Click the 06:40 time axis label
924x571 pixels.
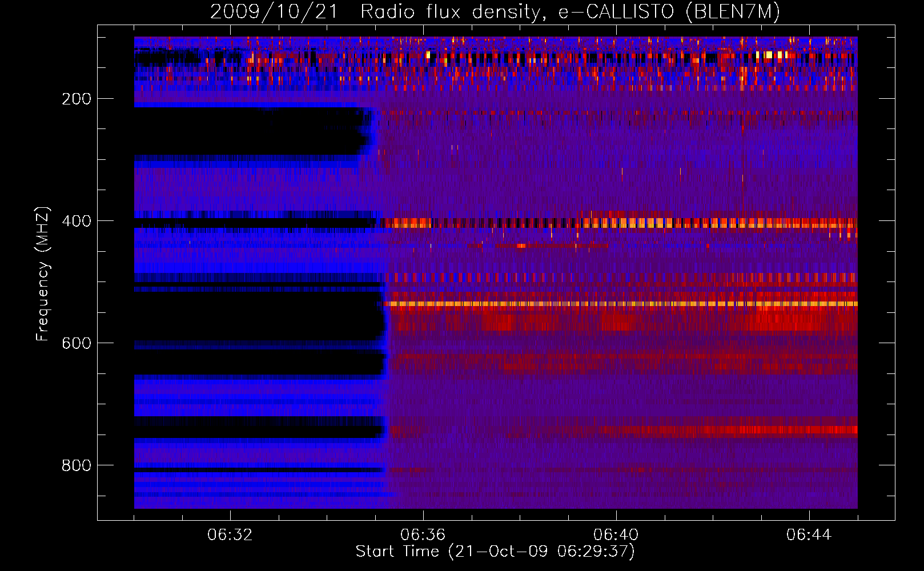click(x=616, y=535)
